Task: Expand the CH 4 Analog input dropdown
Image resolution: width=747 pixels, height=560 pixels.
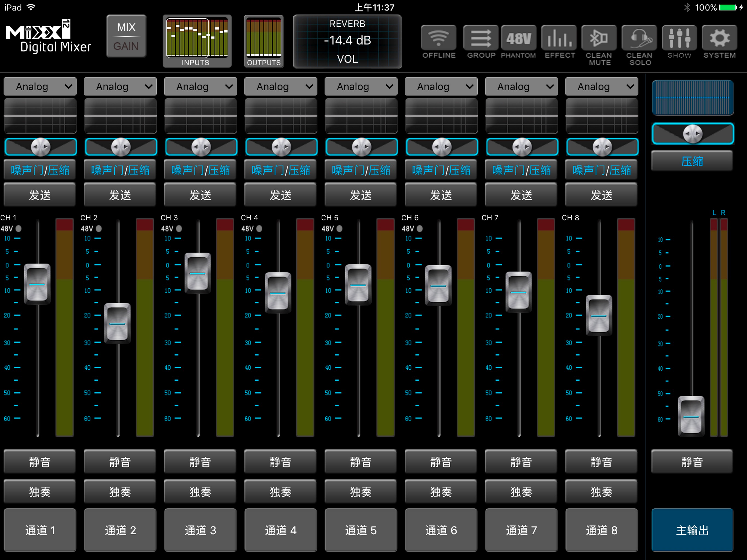Action: tap(281, 86)
